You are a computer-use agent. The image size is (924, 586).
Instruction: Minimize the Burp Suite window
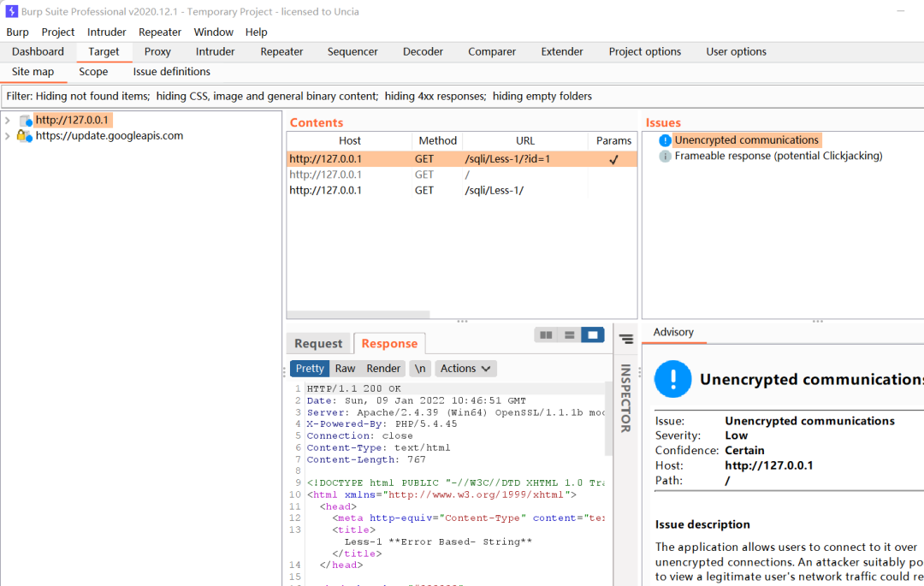coord(900,11)
